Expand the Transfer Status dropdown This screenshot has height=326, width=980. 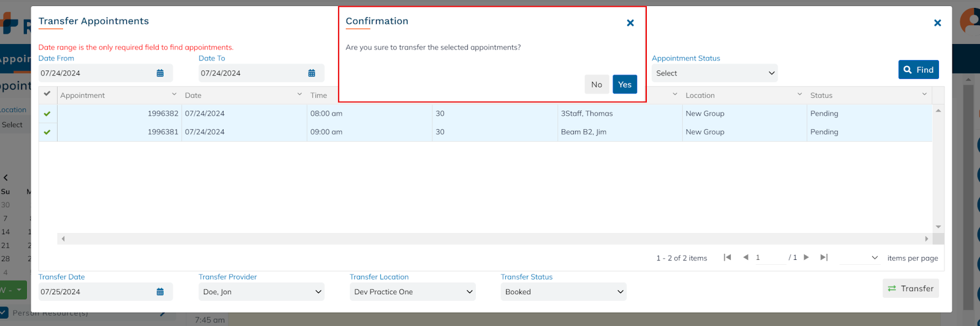[x=563, y=292]
